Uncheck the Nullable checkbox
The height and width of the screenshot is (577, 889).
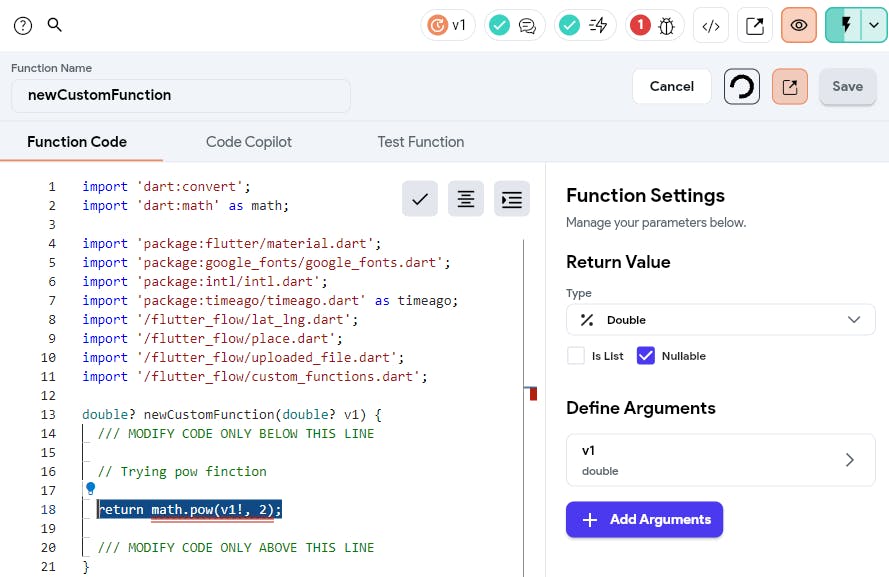pos(646,356)
